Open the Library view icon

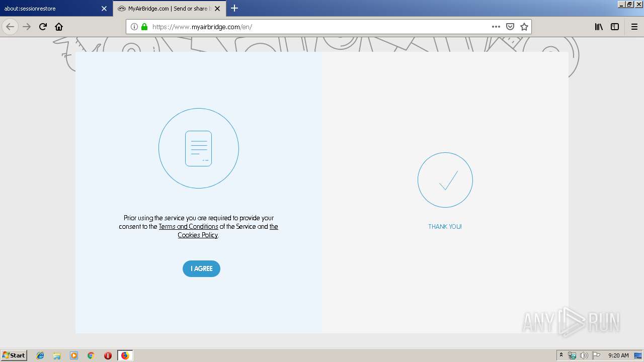point(599,27)
